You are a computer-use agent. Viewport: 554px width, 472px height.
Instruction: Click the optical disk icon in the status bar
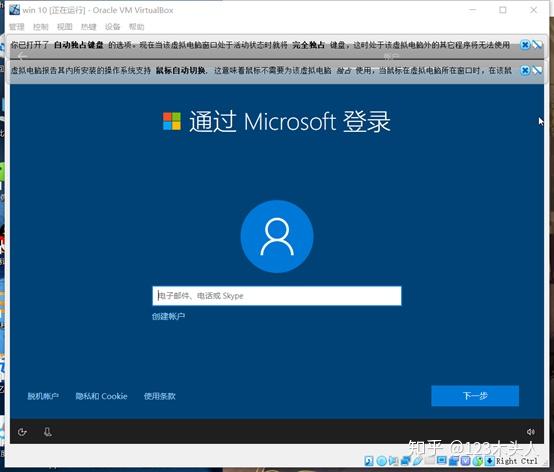tap(382, 461)
